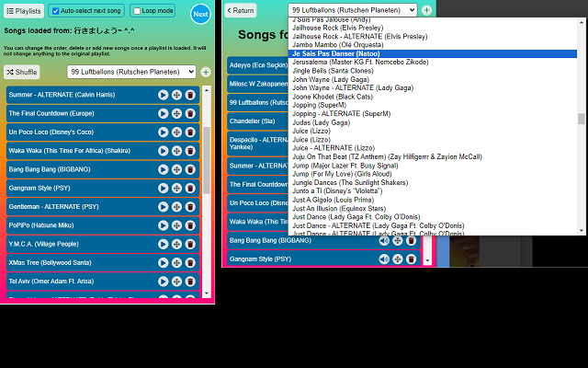Choose Jambo Mambo (Olé Orquesta)

click(x=433, y=45)
